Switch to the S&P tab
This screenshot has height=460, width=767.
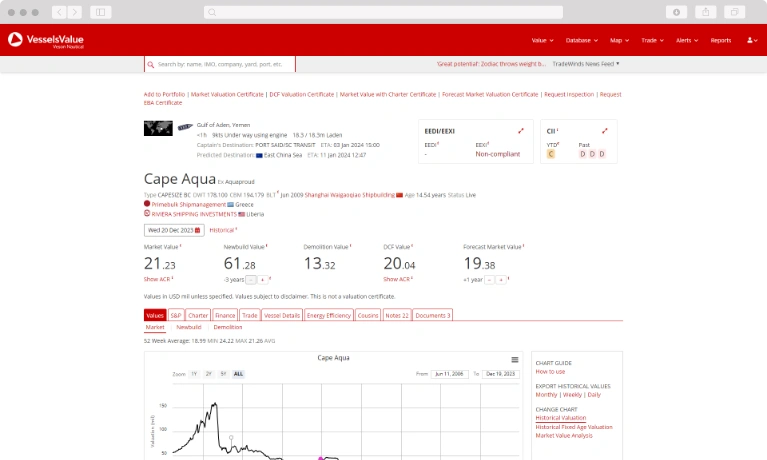[x=176, y=315]
